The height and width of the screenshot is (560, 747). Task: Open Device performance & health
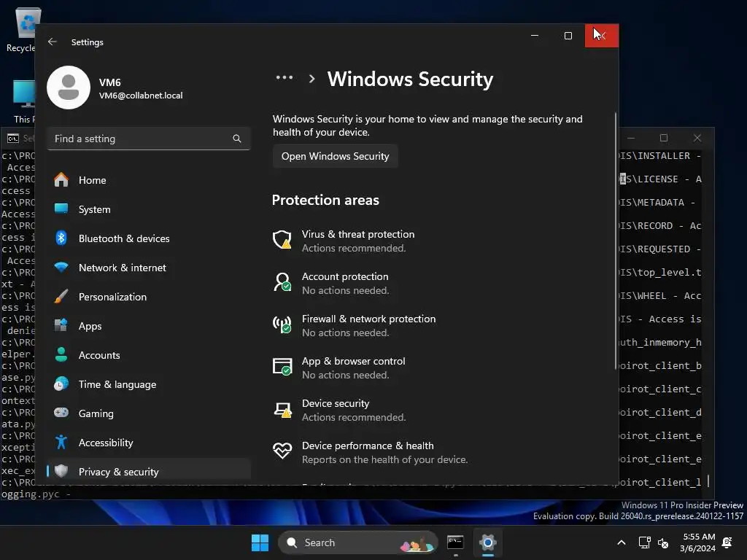click(370, 452)
